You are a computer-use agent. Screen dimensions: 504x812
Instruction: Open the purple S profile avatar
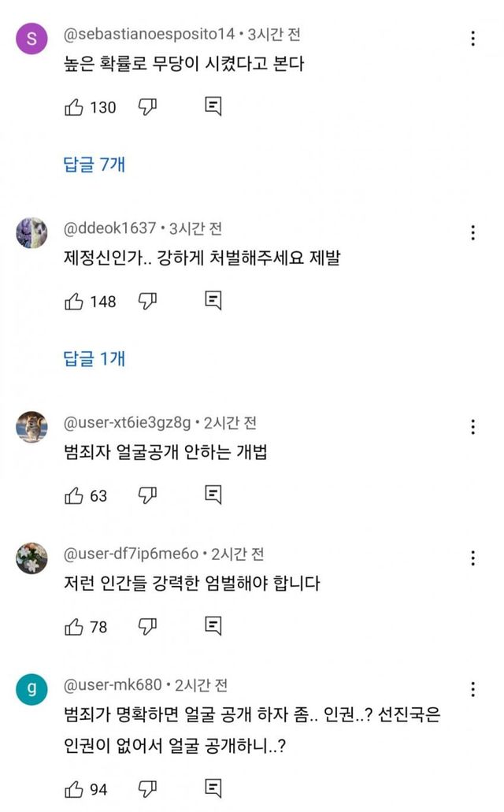click(31, 39)
